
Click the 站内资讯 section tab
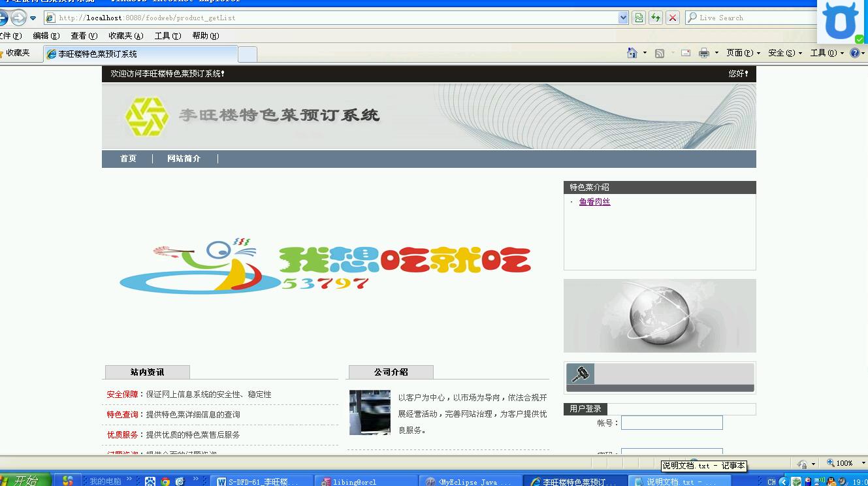pyautogui.click(x=148, y=372)
